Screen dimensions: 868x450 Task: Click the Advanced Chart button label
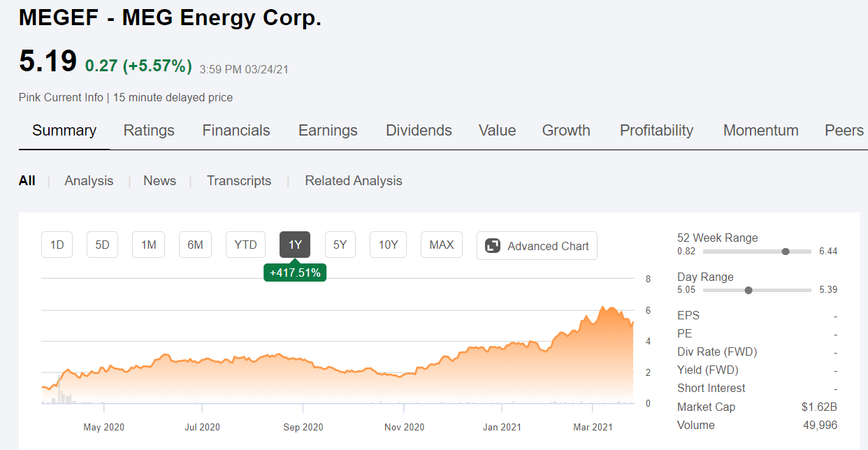(x=548, y=246)
